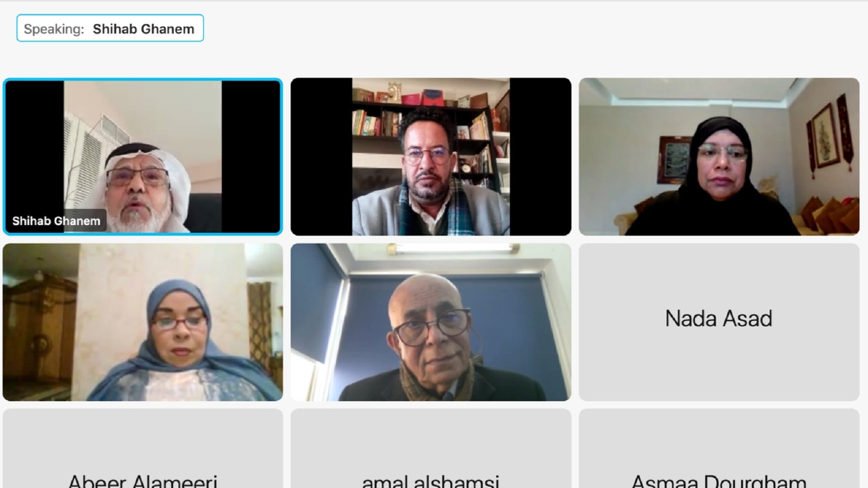868x488 pixels.
Task: Select the Asmaa Dourgham participant tile
Action: tap(719, 448)
